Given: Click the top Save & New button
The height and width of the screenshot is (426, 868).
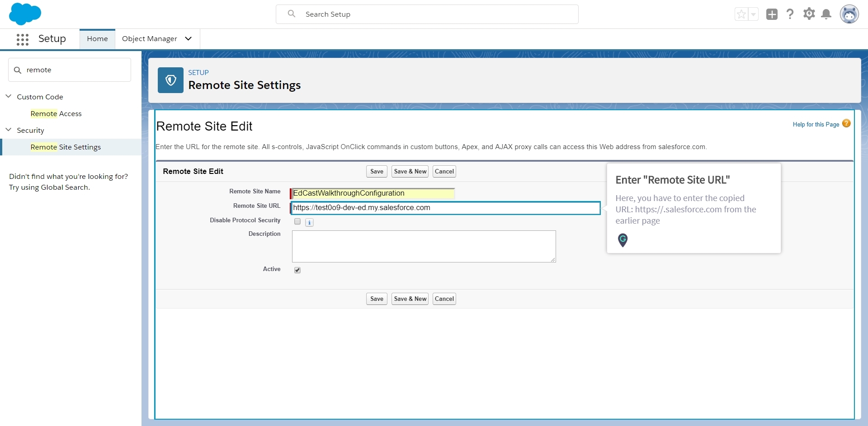Looking at the screenshot, I should (x=410, y=172).
